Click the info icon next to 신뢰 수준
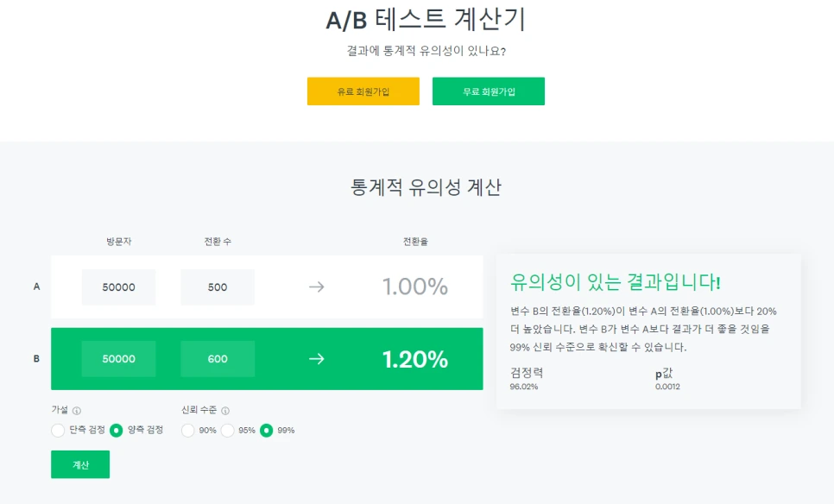 tap(225, 411)
